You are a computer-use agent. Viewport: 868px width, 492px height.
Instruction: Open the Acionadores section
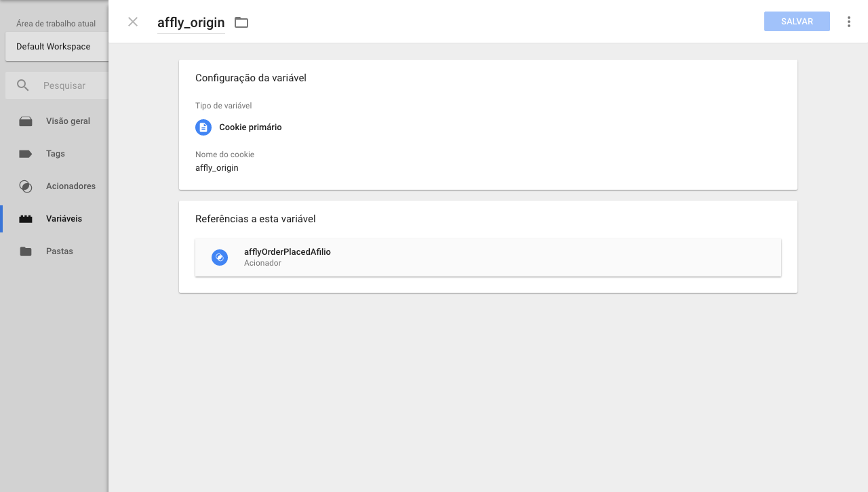(71, 186)
